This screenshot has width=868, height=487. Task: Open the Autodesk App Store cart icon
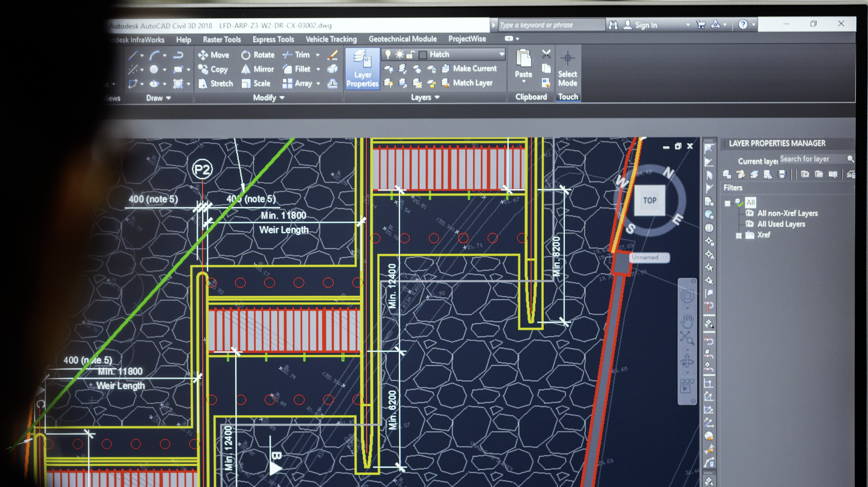[700, 25]
